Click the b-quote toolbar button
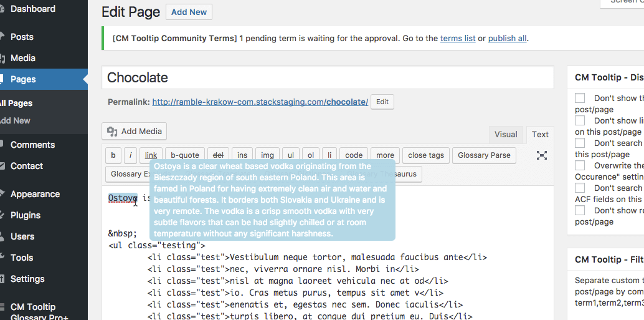The height and width of the screenshot is (320, 644). pos(185,155)
